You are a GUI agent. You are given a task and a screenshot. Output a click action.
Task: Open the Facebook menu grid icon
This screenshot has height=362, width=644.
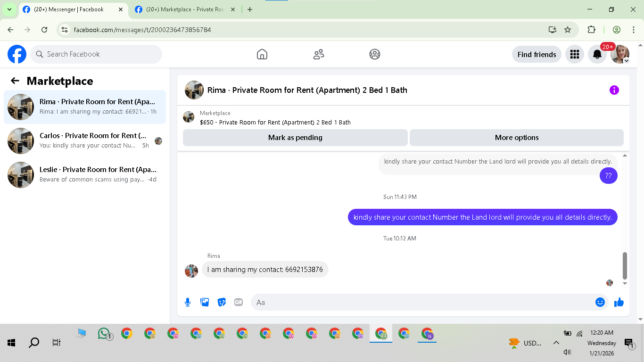574,54
